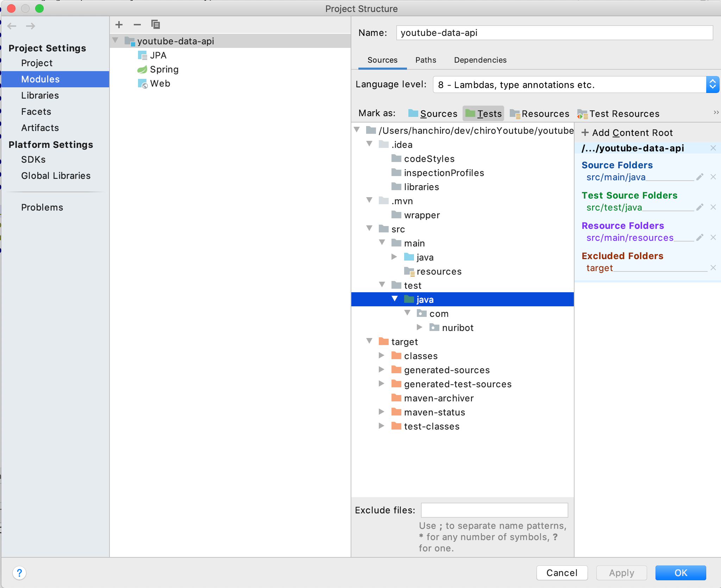Toggle Tests marking for selected folder

[483, 113]
